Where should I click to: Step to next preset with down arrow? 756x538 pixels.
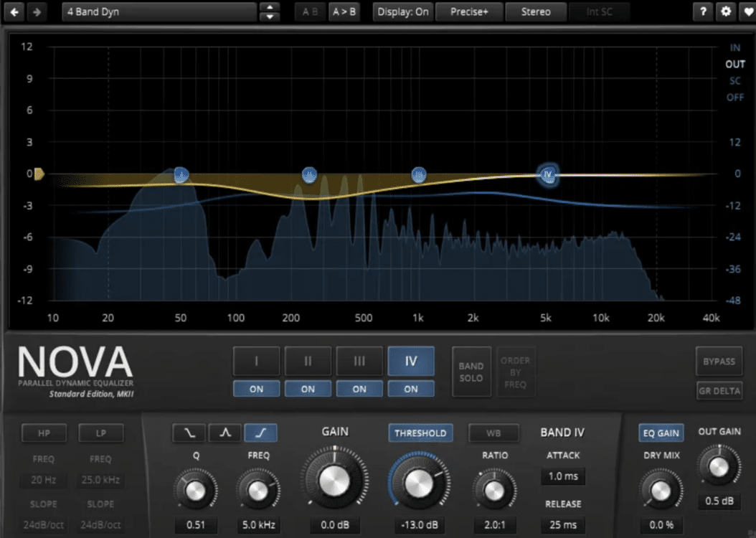click(270, 17)
